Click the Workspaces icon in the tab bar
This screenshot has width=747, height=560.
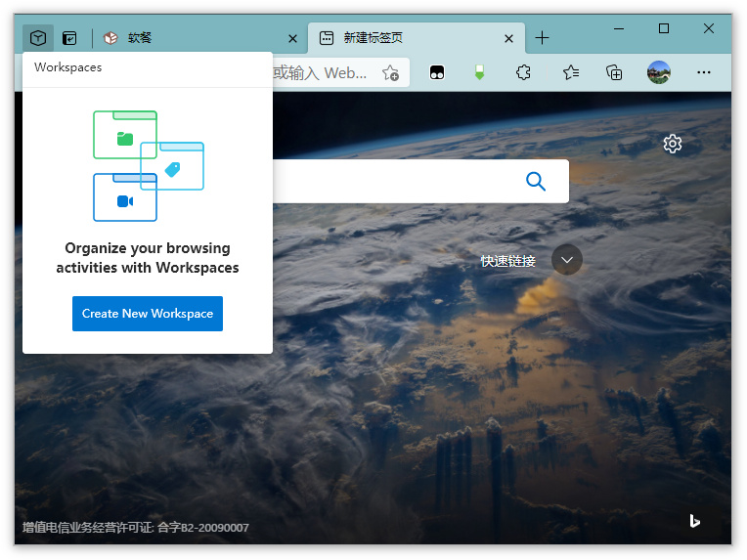(38, 38)
